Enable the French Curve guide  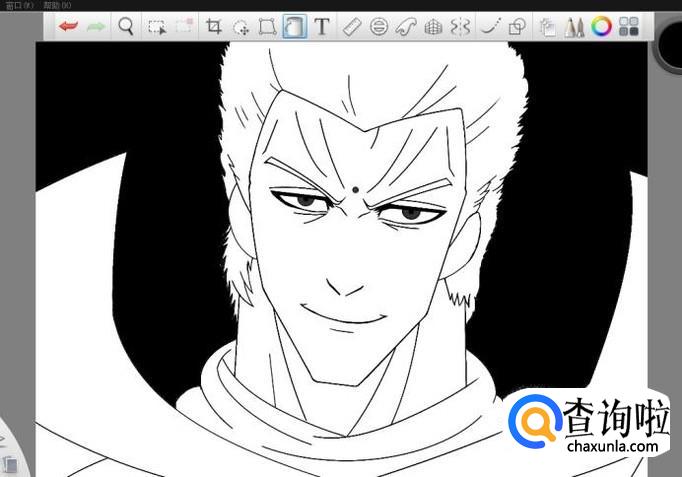[406, 27]
